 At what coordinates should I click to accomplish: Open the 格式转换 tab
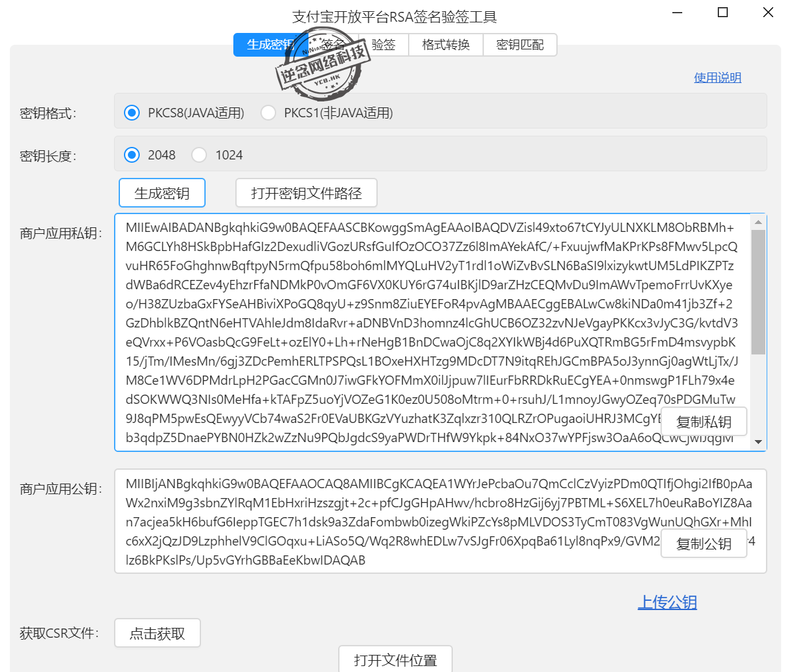click(x=446, y=45)
